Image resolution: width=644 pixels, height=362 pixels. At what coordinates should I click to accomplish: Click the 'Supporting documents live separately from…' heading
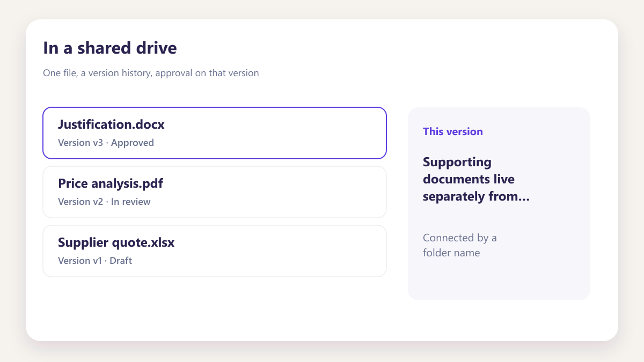point(477,179)
